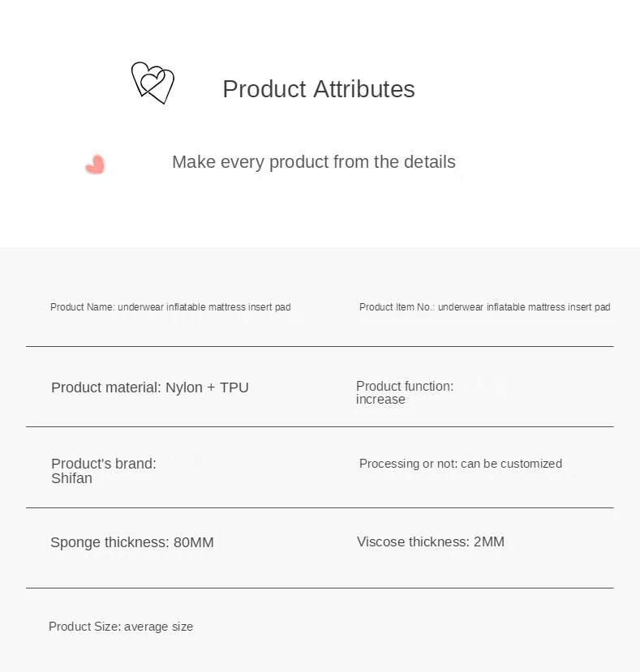Image resolution: width=640 pixels, height=672 pixels.
Task: Select the brand name "Shifan"
Action: point(71,478)
